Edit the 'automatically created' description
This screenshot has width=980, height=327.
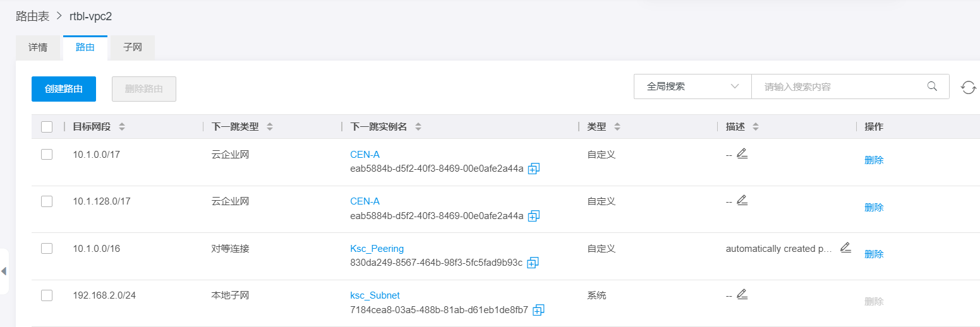845,247
